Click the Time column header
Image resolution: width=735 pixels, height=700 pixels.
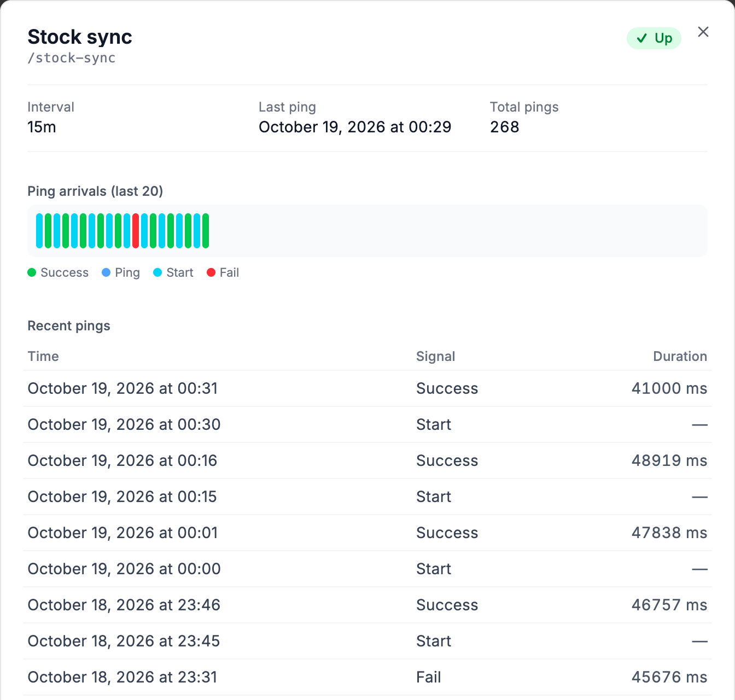tap(43, 357)
